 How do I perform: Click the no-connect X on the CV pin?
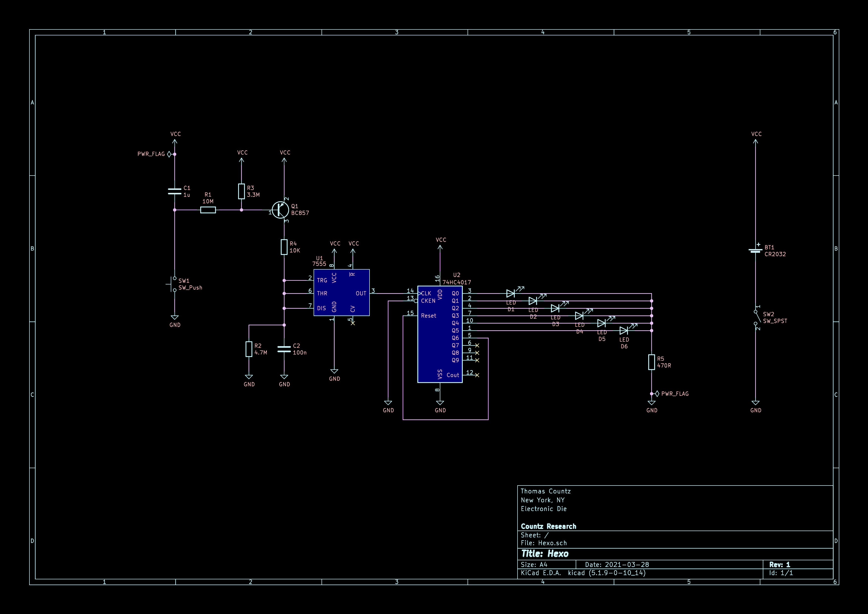(x=353, y=323)
